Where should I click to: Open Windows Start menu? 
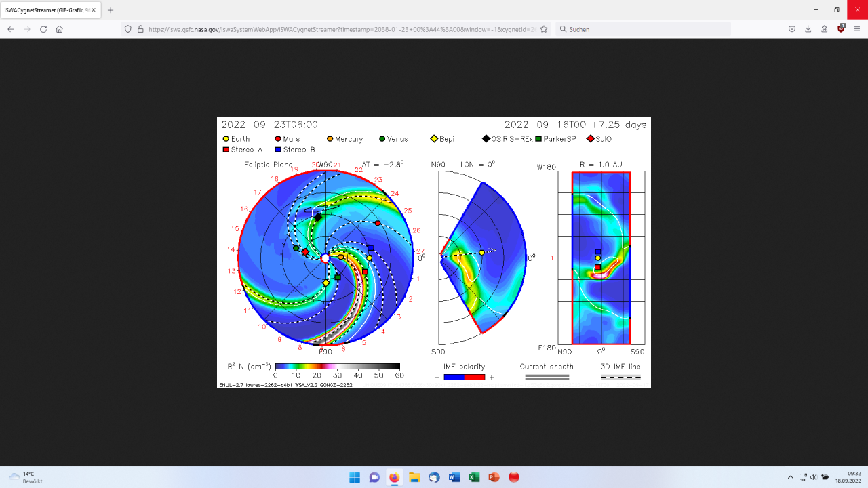355,477
